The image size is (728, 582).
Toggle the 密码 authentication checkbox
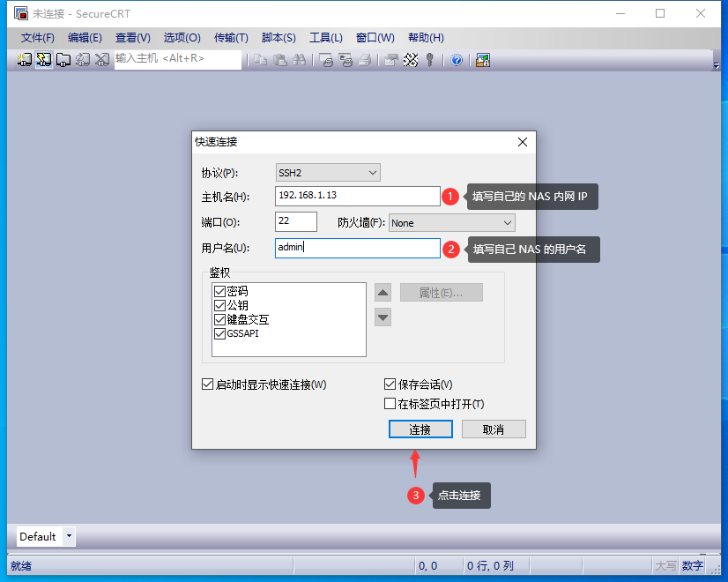click(219, 291)
